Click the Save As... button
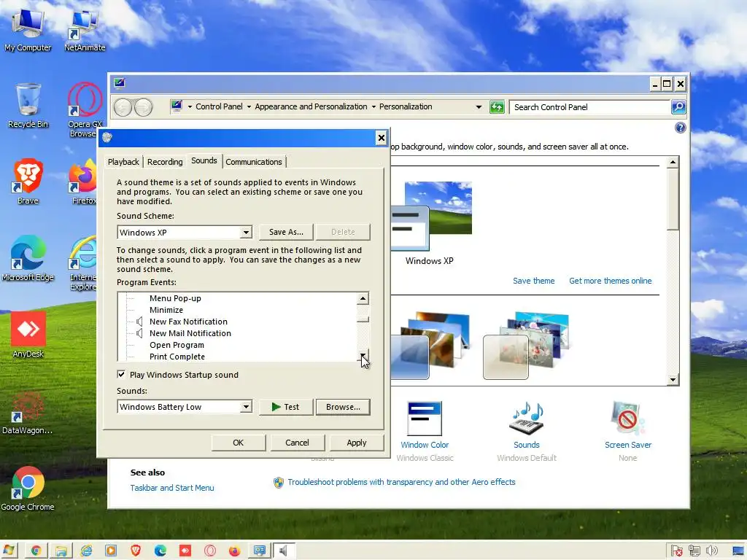 point(286,232)
